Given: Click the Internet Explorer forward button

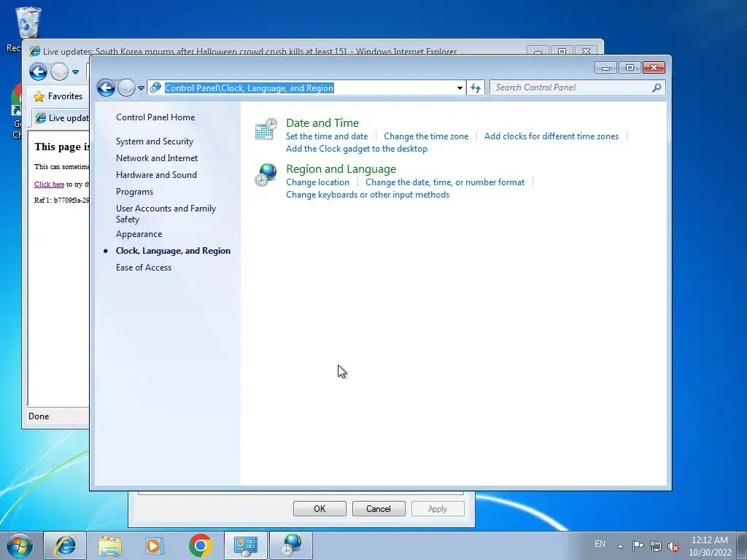Looking at the screenshot, I should point(59,72).
